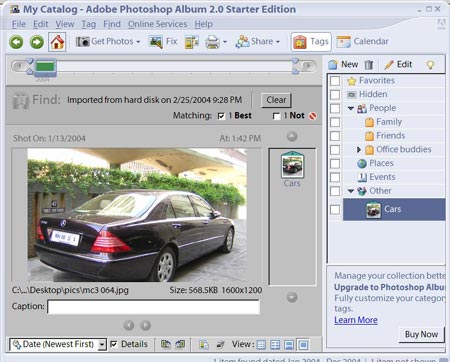Click the Create toolbar icon next to Fix
This screenshot has width=450, height=362.
(192, 42)
